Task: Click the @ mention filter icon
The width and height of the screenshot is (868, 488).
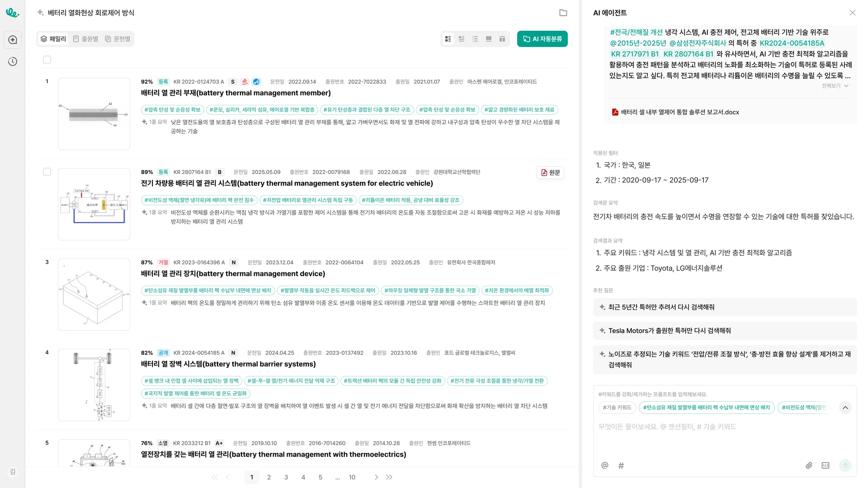Action: tap(604, 465)
